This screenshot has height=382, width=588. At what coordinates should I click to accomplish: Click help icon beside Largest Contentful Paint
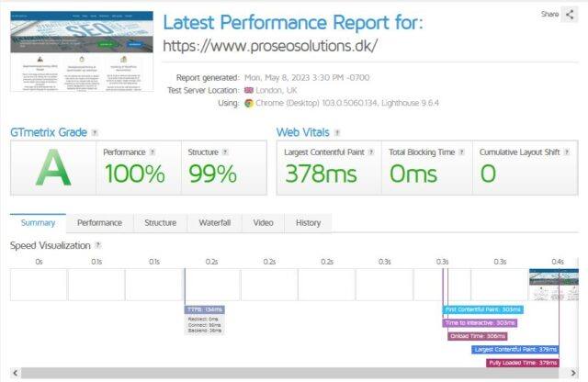click(x=371, y=152)
